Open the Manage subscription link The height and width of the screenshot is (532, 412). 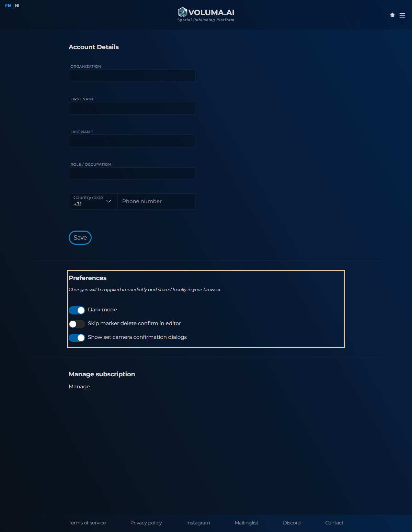point(79,386)
